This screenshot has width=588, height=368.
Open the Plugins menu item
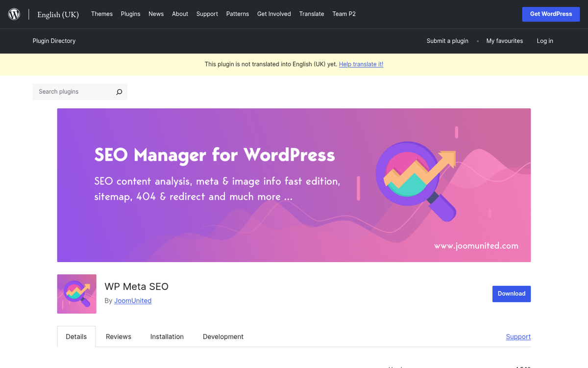[130, 14]
